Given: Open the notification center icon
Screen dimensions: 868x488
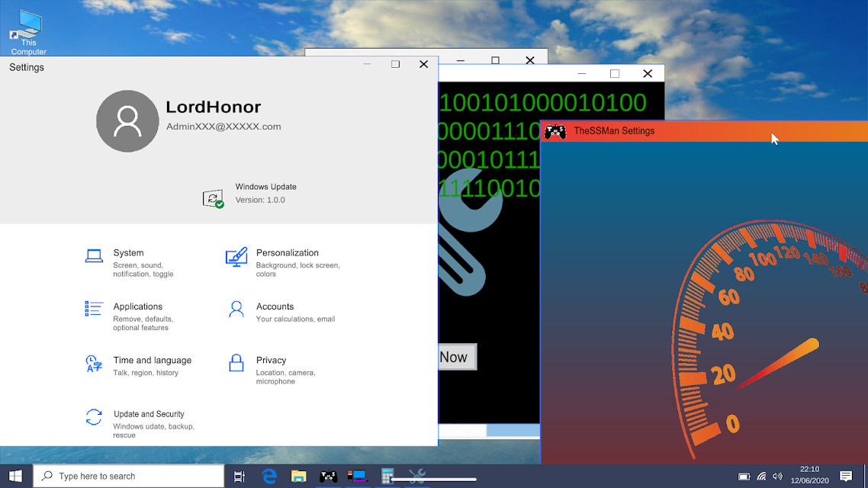Looking at the screenshot, I should (x=846, y=477).
